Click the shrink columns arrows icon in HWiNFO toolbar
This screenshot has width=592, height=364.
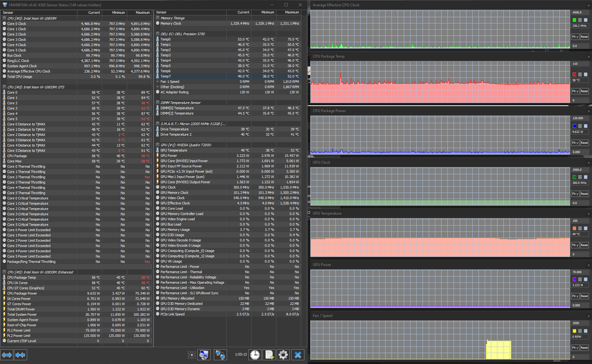(21, 355)
